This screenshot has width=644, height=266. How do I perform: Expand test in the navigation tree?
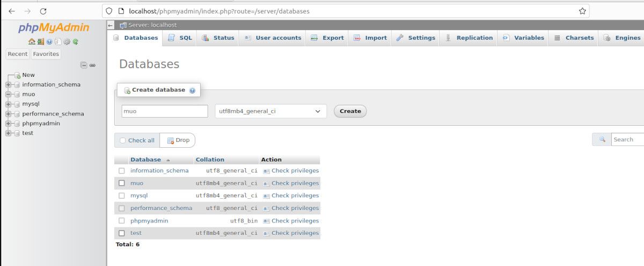pyautogui.click(x=8, y=133)
